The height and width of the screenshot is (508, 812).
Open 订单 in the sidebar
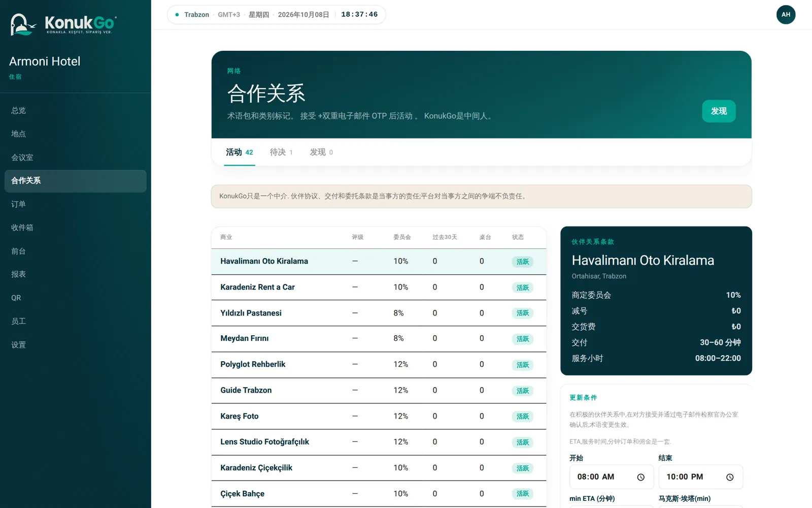coord(75,204)
